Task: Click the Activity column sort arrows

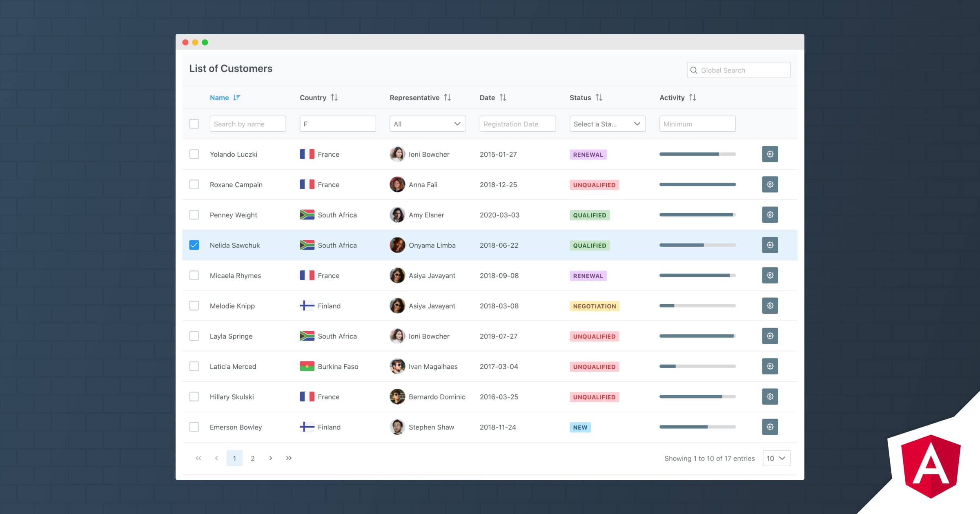Action: pos(692,97)
